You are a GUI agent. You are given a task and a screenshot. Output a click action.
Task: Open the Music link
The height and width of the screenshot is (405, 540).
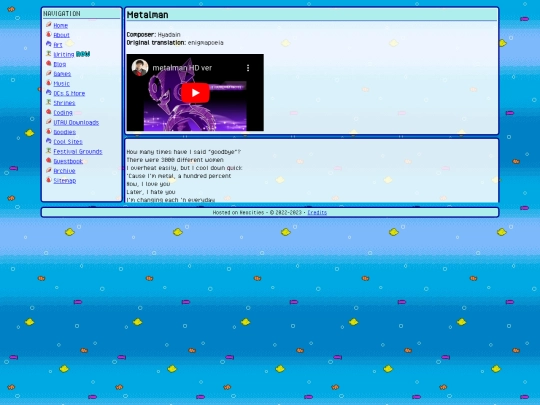pos(62,83)
